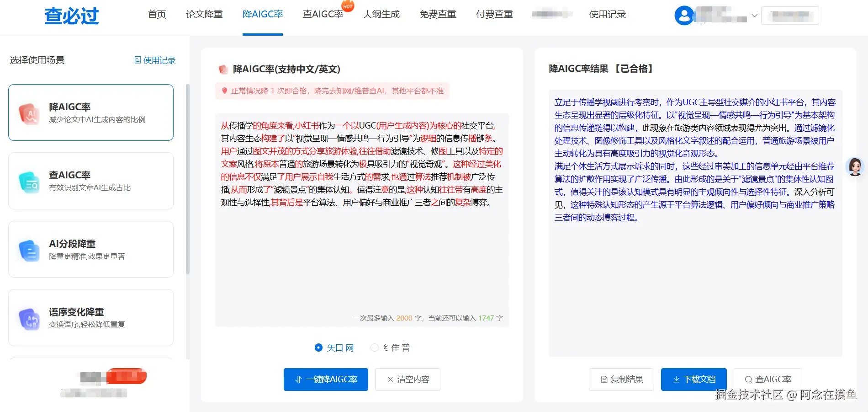Click the 清空内容 button

408,380
